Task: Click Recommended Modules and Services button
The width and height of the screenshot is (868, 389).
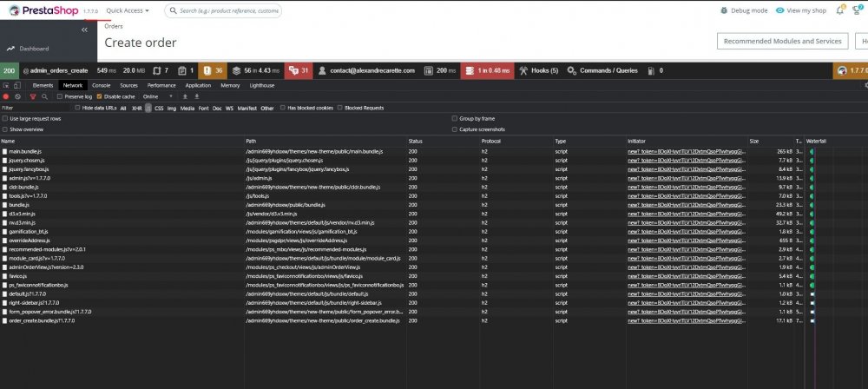Action: point(782,41)
